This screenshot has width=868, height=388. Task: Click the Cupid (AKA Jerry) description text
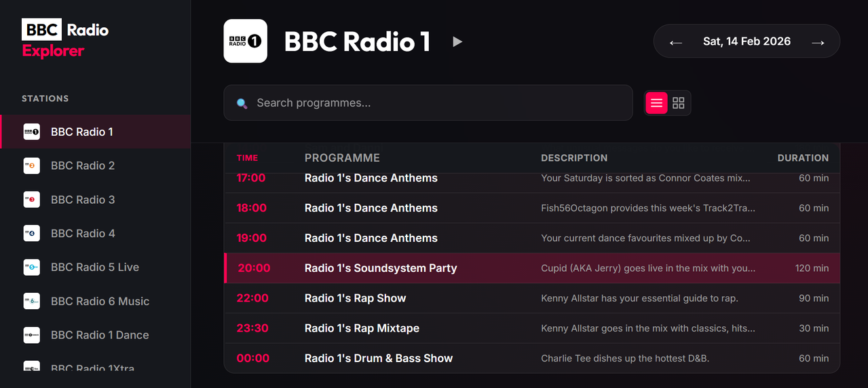tap(648, 268)
